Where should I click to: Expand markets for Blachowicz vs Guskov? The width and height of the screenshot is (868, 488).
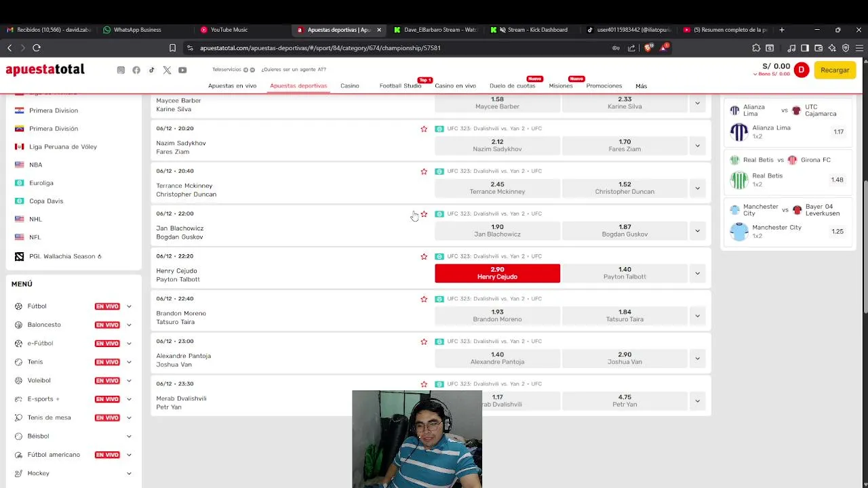tap(697, 231)
